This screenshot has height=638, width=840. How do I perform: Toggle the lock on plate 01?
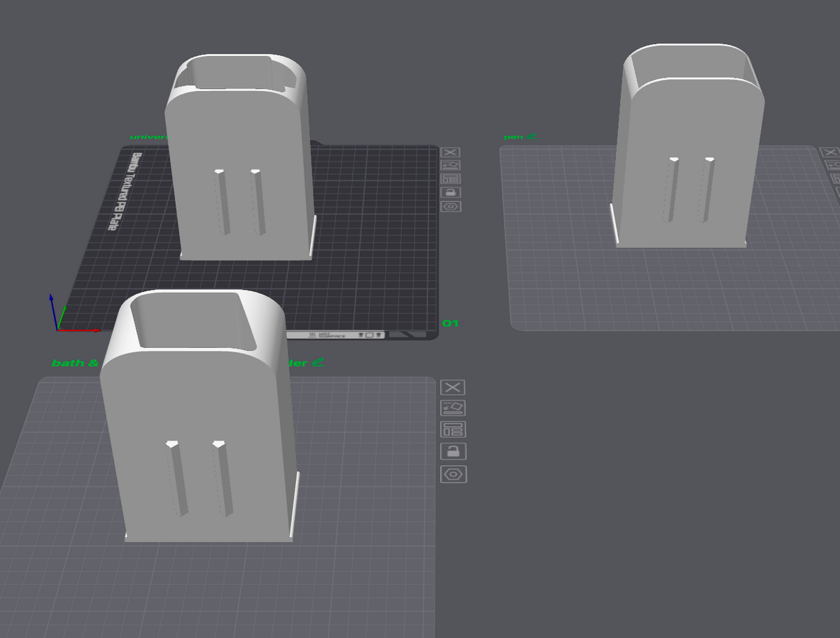pyautogui.click(x=451, y=192)
